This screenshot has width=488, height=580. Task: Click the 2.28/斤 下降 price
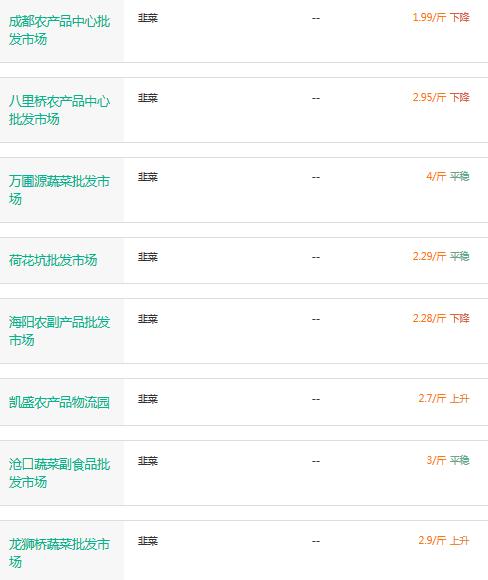coord(441,318)
